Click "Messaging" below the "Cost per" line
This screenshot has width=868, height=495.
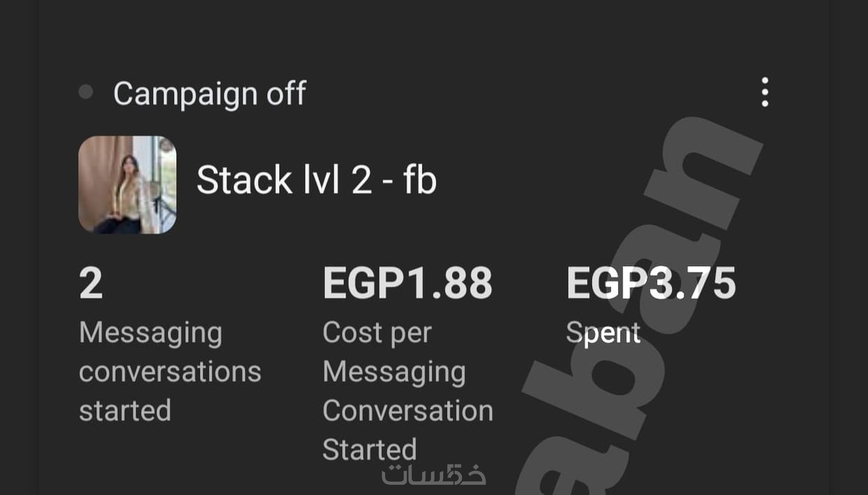394,372
